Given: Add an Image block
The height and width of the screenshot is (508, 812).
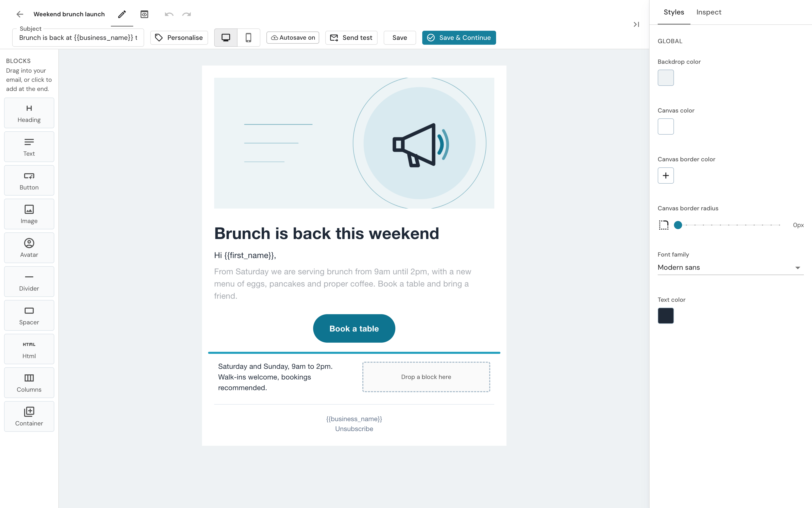Looking at the screenshot, I should pos(29,214).
